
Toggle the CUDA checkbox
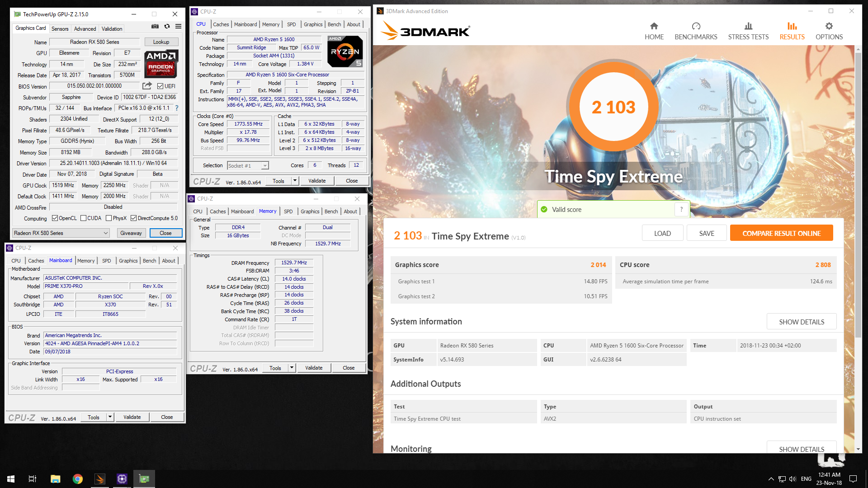[x=83, y=218]
